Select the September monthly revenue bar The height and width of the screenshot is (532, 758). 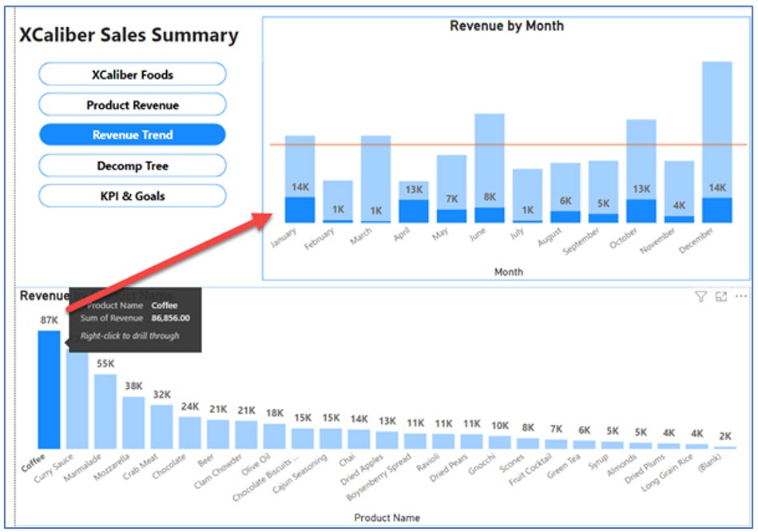point(603,192)
